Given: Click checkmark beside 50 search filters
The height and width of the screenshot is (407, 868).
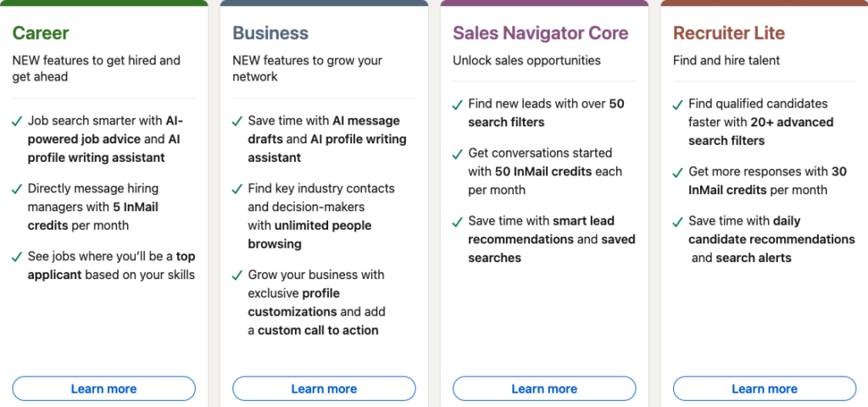Looking at the screenshot, I should pyautogui.click(x=458, y=104).
